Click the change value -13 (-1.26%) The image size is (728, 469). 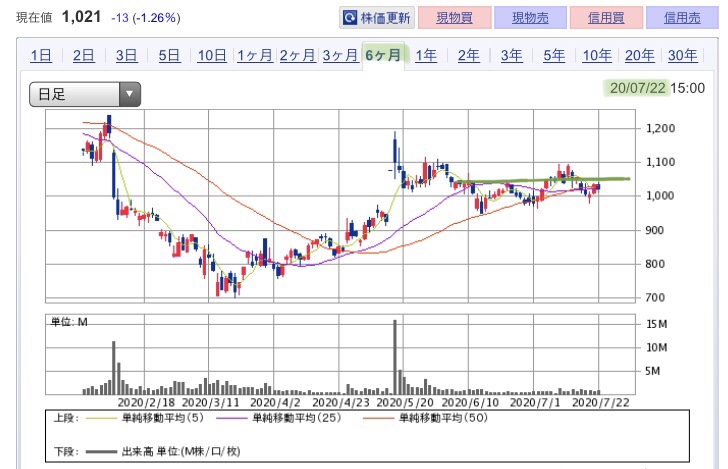click(x=146, y=18)
